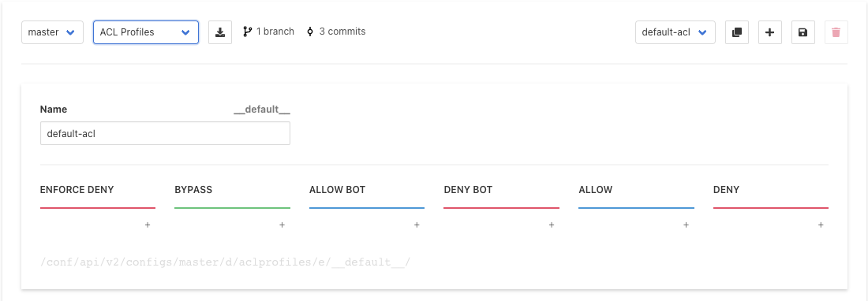Viewport: 868px width, 301px height.
Task: Click the duplicate document icon
Action: [x=736, y=32]
